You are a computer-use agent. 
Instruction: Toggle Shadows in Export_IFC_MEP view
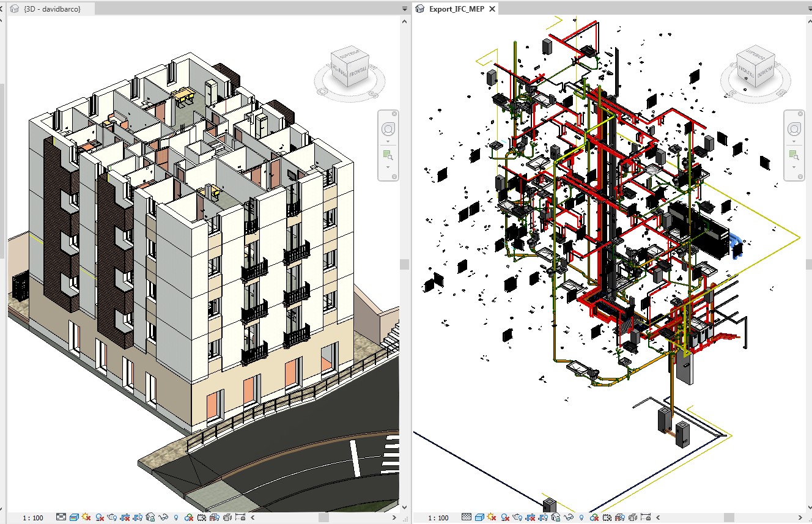506,517
